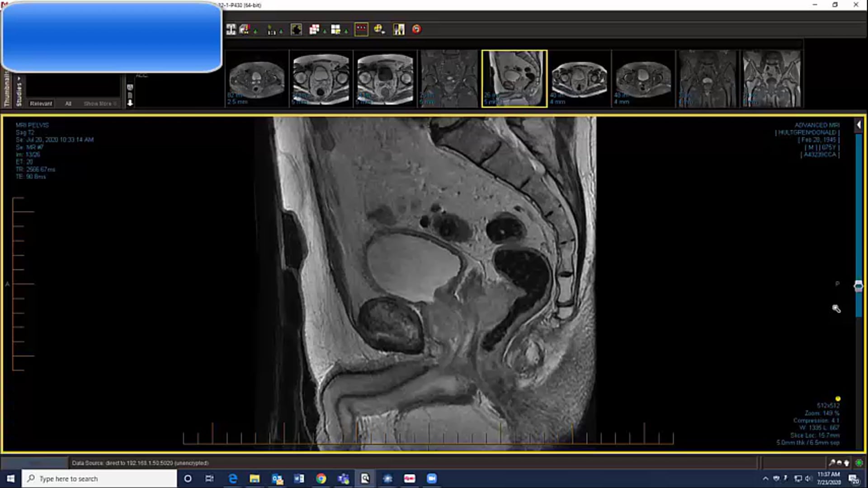Image resolution: width=868 pixels, height=488 pixels.
Task: Click Show More in the studies panel
Action: point(99,103)
